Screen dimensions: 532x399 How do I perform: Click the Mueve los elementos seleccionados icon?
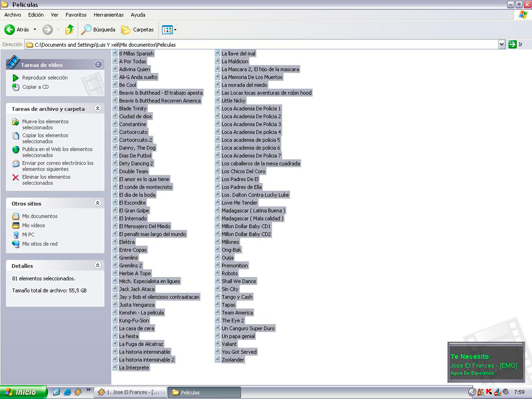pos(16,122)
